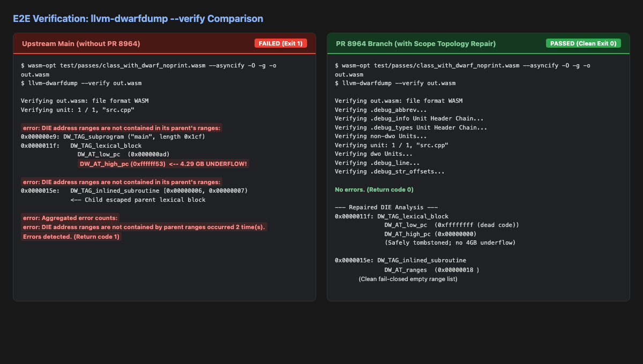Click 'DW_AT_ranges (0x00000018 )' line

tap(432, 270)
